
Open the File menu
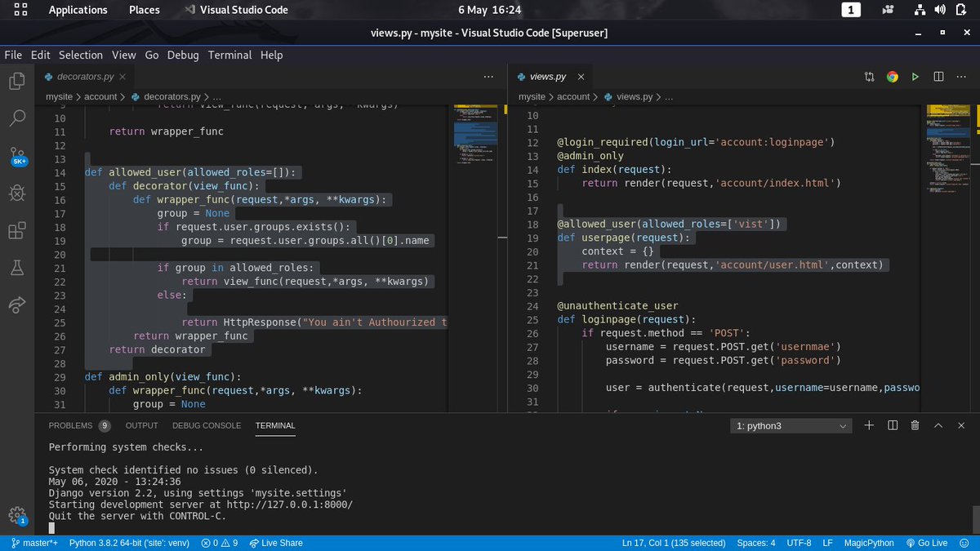(13, 55)
